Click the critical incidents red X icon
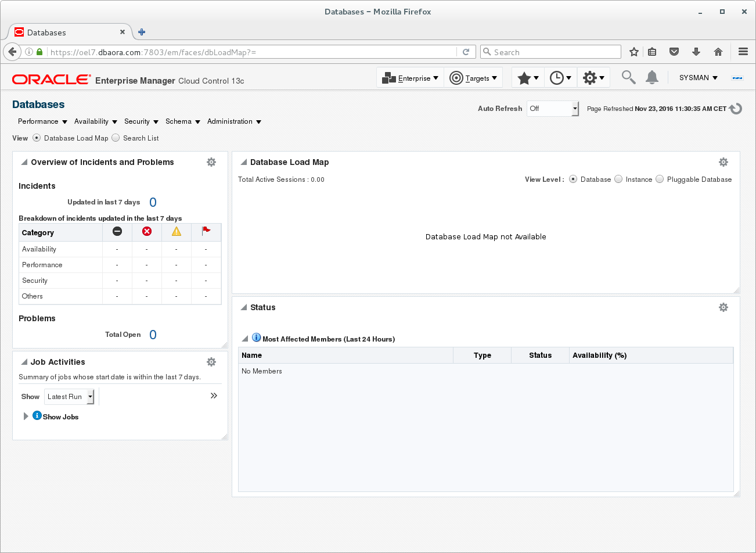This screenshot has height=553, width=756. [x=147, y=231]
